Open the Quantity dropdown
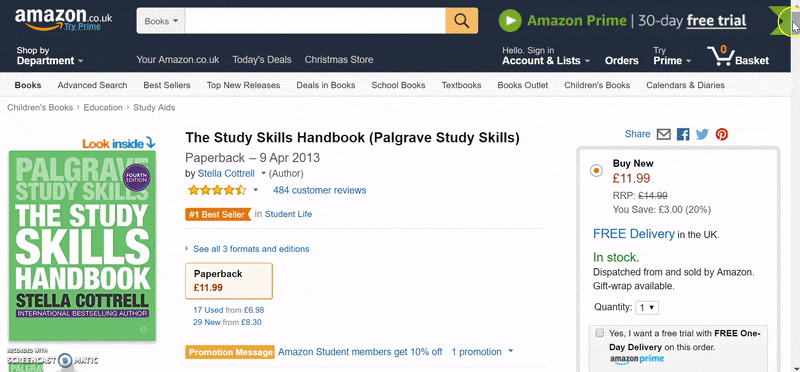 pyautogui.click(x=647, y=308)
